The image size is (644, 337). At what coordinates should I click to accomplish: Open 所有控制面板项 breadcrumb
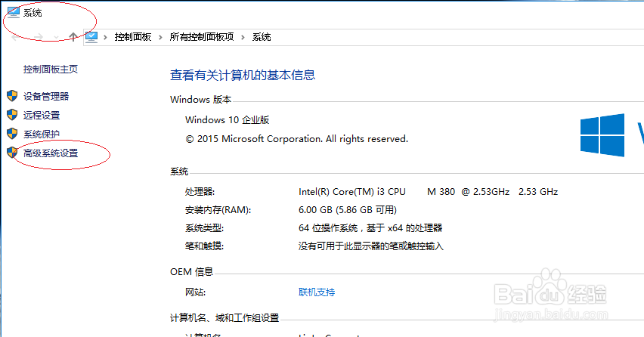[x=202, y=37]
